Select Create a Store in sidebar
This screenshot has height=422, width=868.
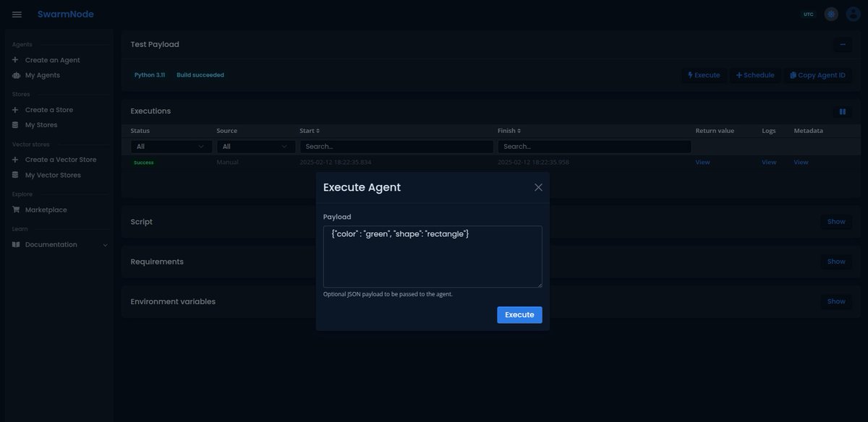[x=49, y=110]
